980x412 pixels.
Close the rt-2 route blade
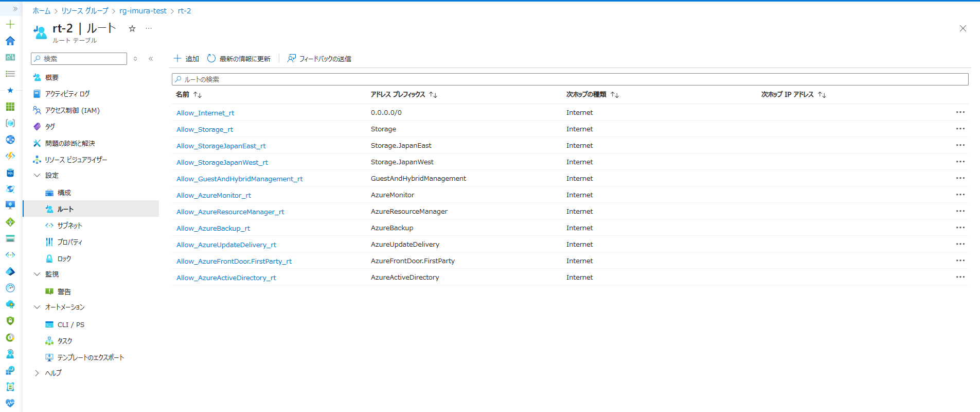coord(963,28)
